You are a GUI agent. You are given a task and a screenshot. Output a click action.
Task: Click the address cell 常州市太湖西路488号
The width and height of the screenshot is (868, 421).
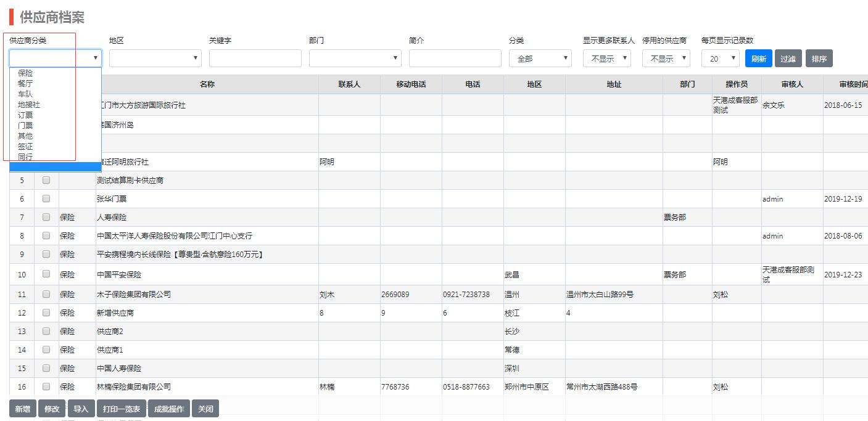pyautogui.click(x=602, y=387)
